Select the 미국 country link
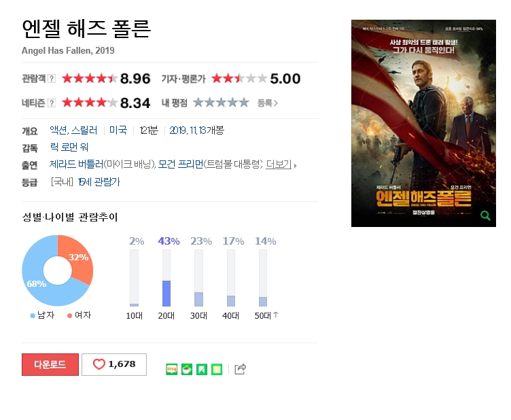Screen dimensions: 511x420 (118, 130)
